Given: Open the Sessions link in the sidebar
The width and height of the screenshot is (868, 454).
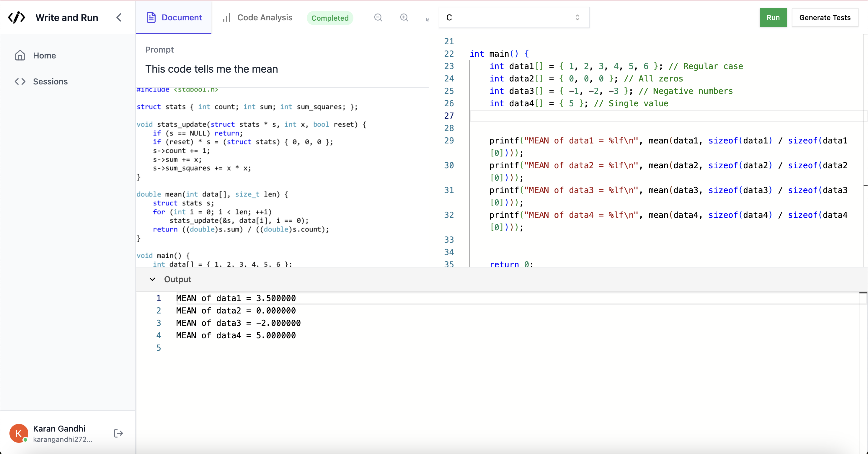Looking at the screenshot, I should 50,81.
